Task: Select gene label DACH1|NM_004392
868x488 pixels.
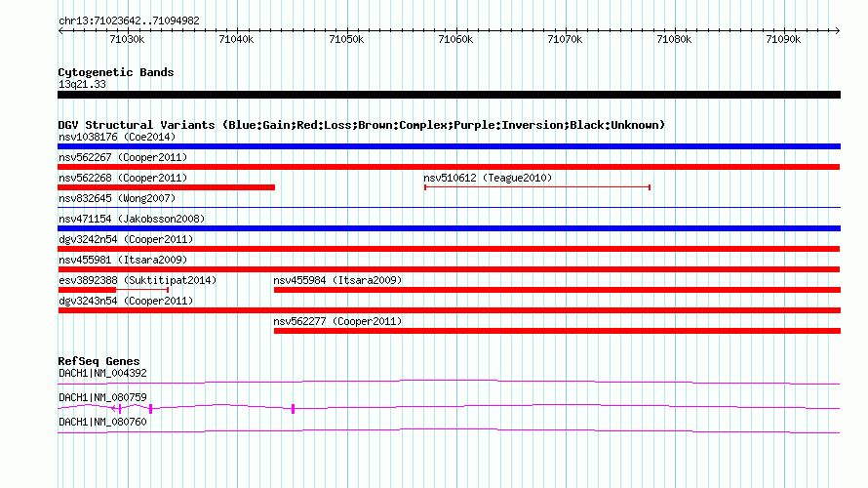Action: (102, 374)
